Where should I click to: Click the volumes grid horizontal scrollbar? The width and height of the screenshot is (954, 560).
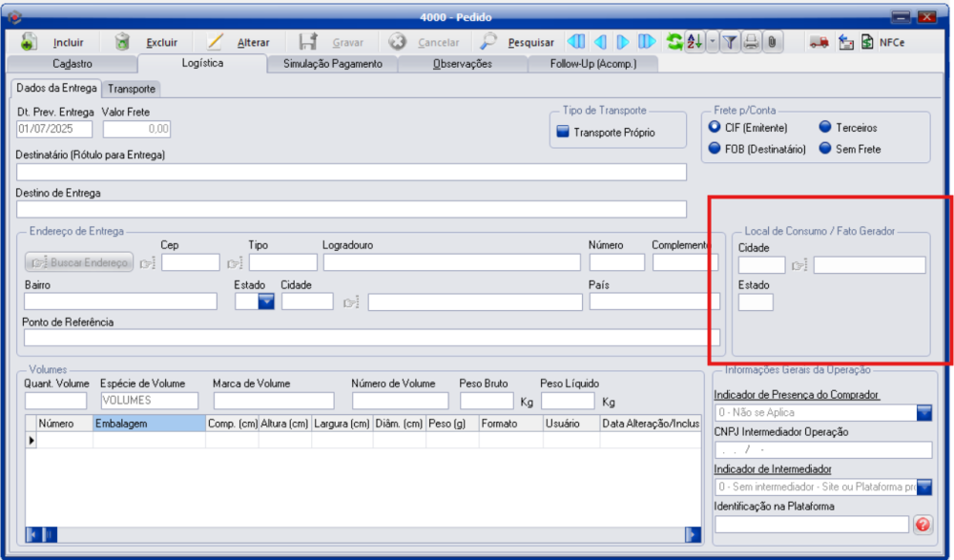point(363,534)
